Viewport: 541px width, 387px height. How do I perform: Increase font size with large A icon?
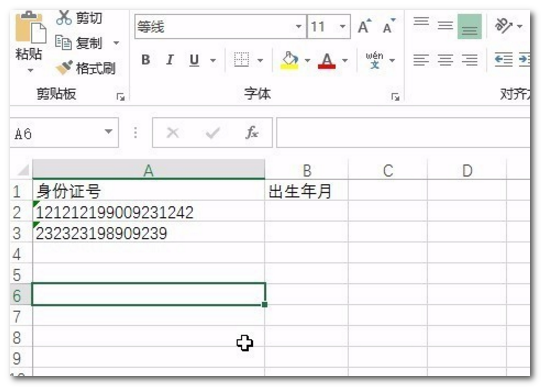click(364, 27)
